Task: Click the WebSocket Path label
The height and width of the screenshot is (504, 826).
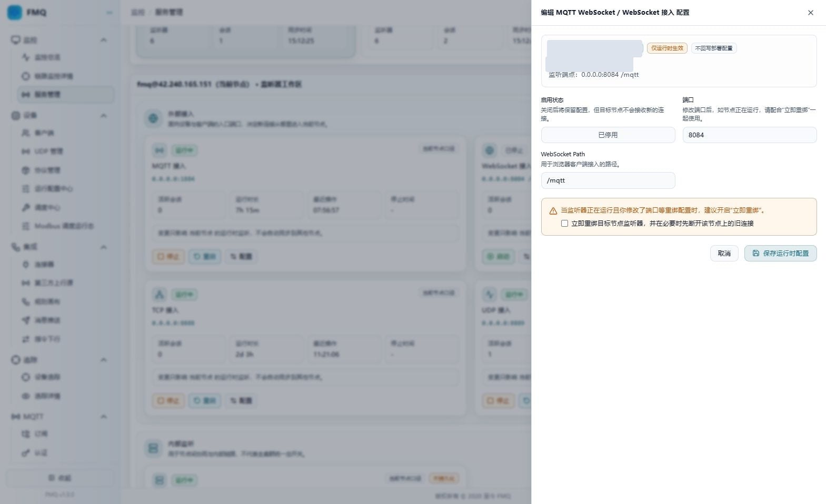Action: 563,154
